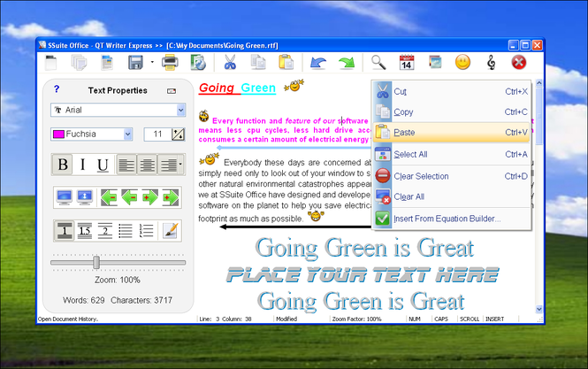This screenshot has width=588, height=369.
Task: Click document scrollbar down arrow
Action: [539, 310]
